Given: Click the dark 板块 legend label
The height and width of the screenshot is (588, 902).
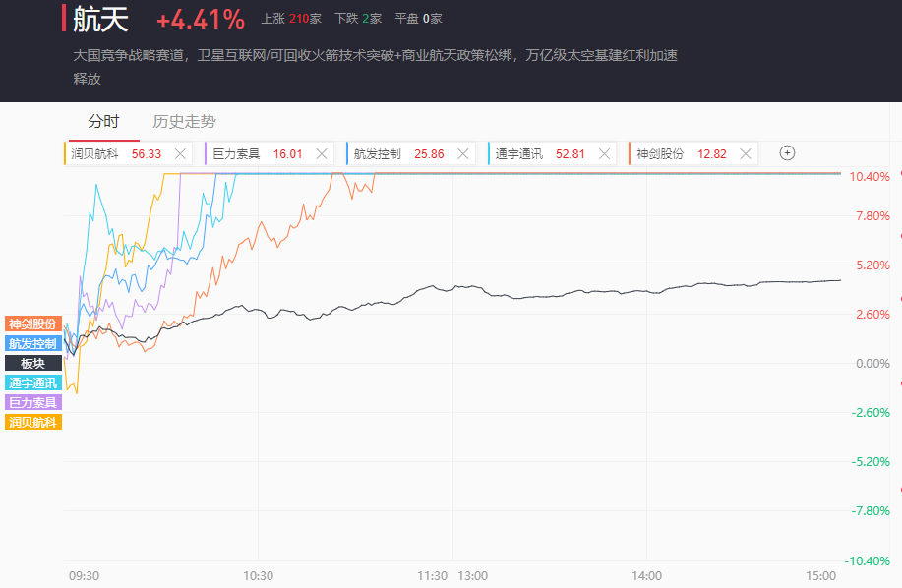Looking at the screenshot, I should tap(33, 363).
